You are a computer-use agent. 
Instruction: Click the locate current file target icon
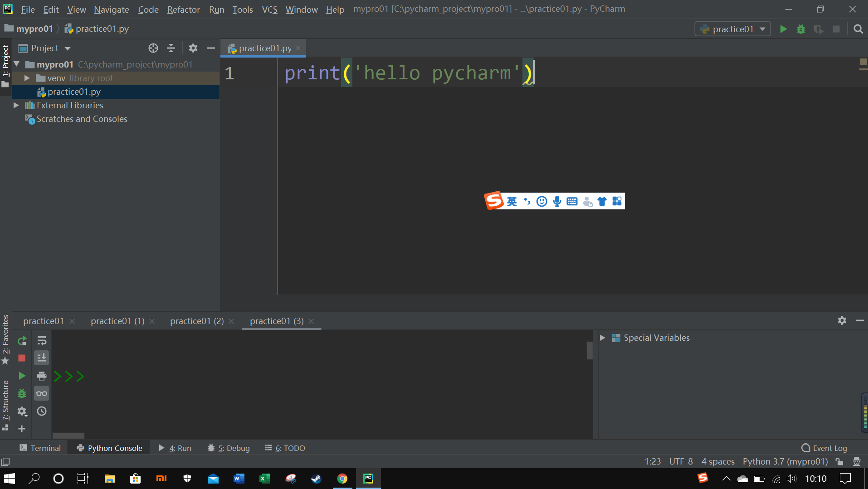tap(153, 48)
